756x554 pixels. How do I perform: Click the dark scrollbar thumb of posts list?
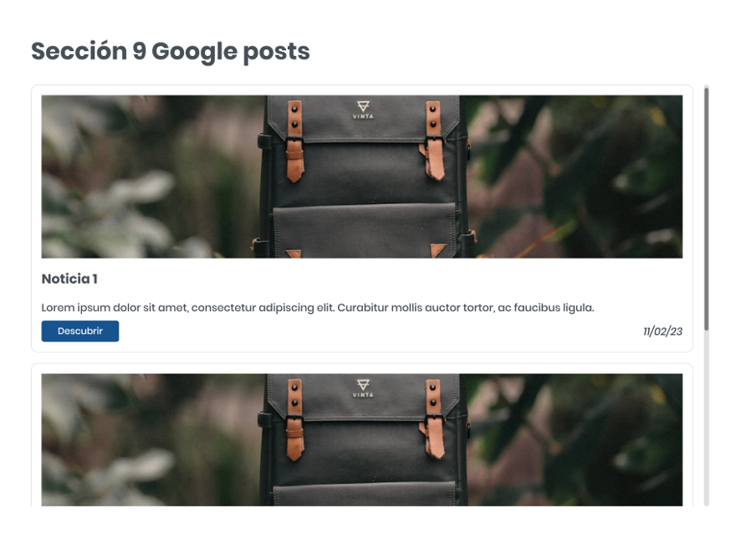pyautogui.click(x=707, y=208)
